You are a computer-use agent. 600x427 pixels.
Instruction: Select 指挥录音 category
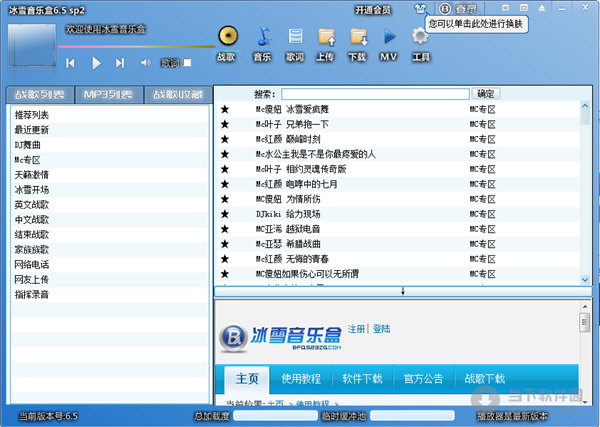click(x=32, y=294)
